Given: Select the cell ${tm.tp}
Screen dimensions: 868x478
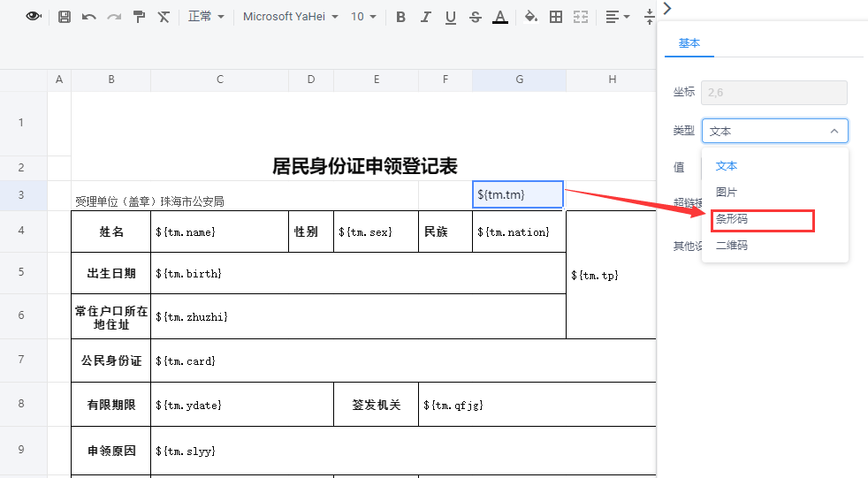Looking at the screenshot, I should (611, 275).
